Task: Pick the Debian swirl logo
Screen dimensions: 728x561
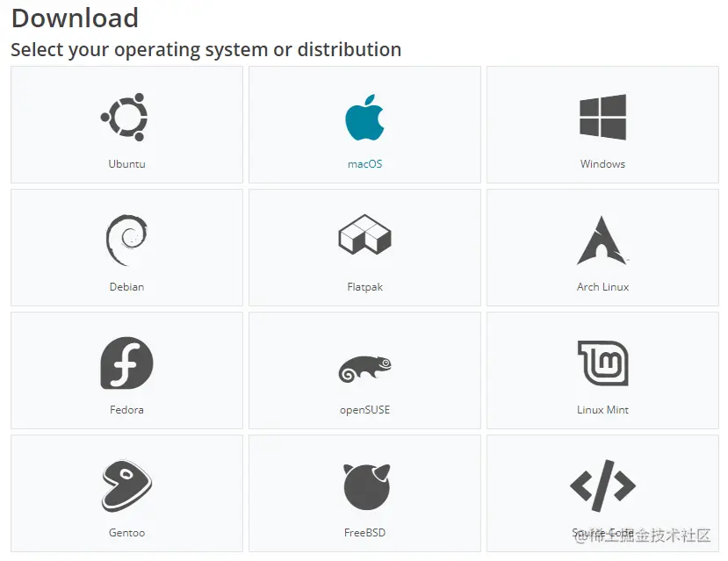Action: pyautogui.click(x=126, y=240)
